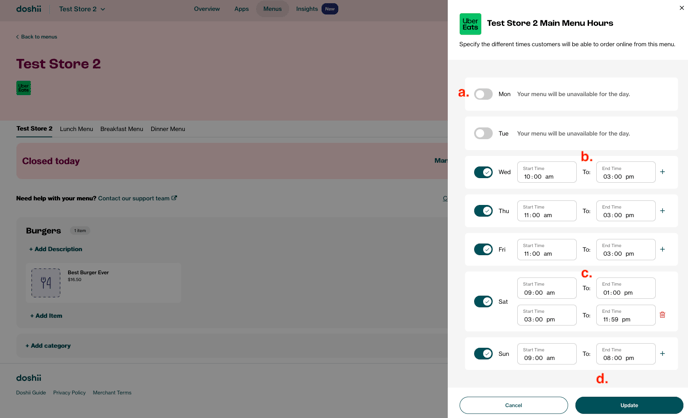Edit Friday end time 03:00 pm
This screenshot has height=418, width=688.
click(x=626, y=249)
